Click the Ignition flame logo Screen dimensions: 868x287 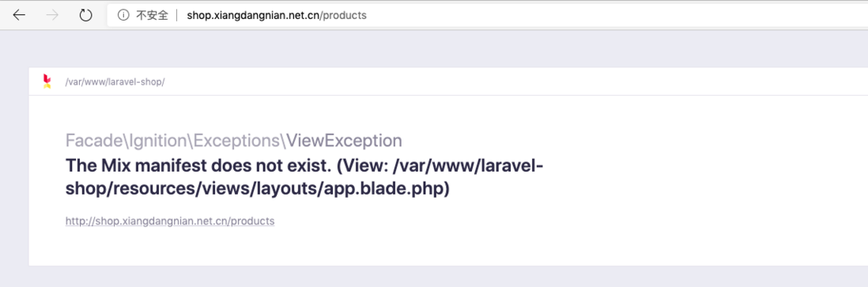pos(47,81)
